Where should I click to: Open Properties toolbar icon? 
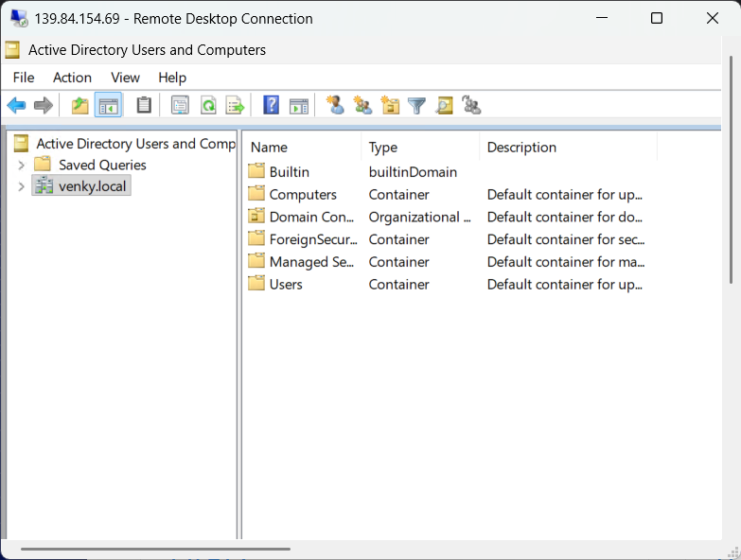click(180, 105)
